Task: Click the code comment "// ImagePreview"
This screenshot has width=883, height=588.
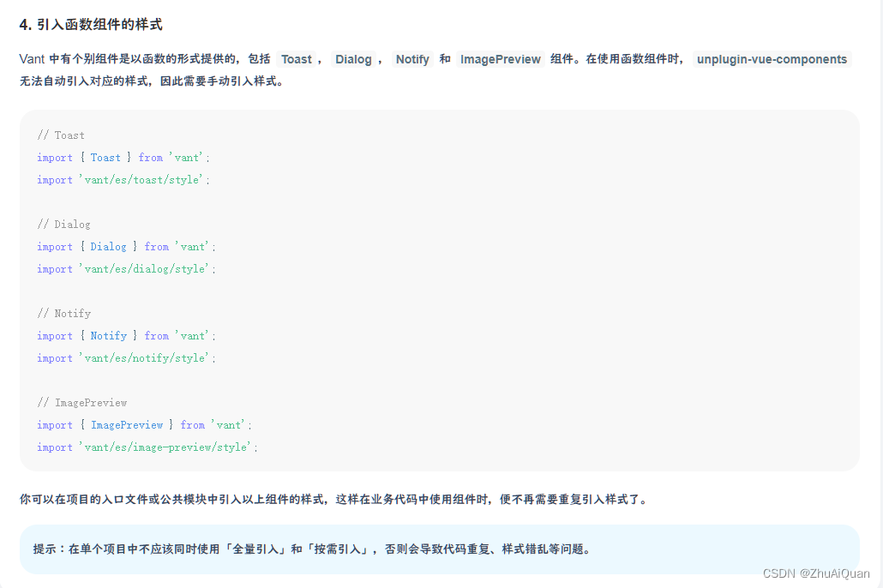Action: coord(82,403)
